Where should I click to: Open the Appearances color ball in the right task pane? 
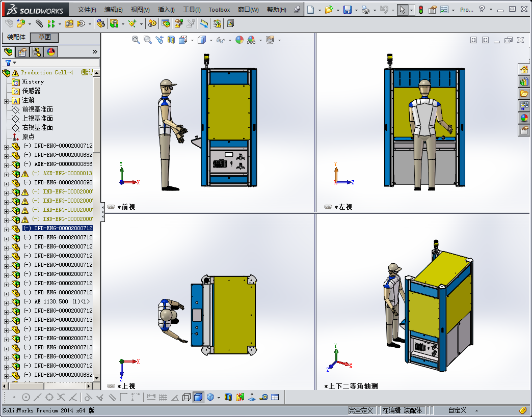click(x=524, y=118)
